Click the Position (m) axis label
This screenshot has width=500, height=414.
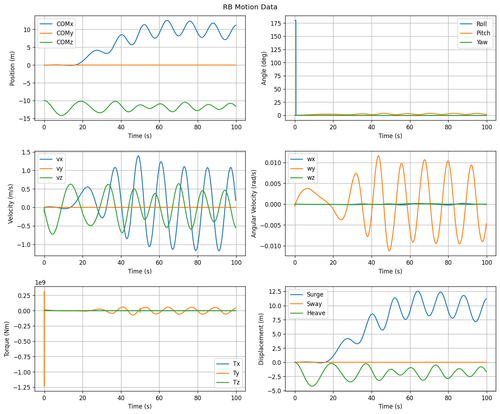(x=13, y=68)
